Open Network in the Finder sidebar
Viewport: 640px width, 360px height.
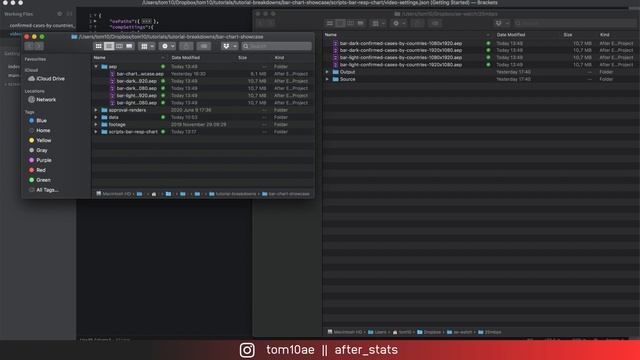point(42,100)
